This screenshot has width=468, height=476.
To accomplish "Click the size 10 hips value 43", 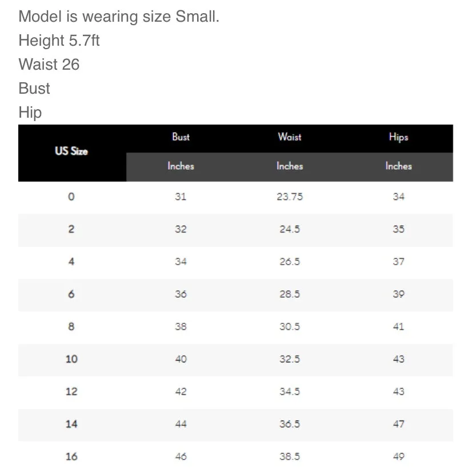I will point(398,359).
